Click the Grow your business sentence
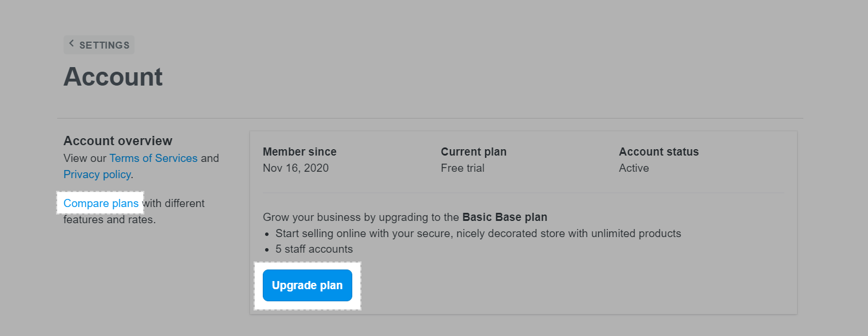Screen dimensions: 868x336 pyautogui.click(x=362, y=217)
